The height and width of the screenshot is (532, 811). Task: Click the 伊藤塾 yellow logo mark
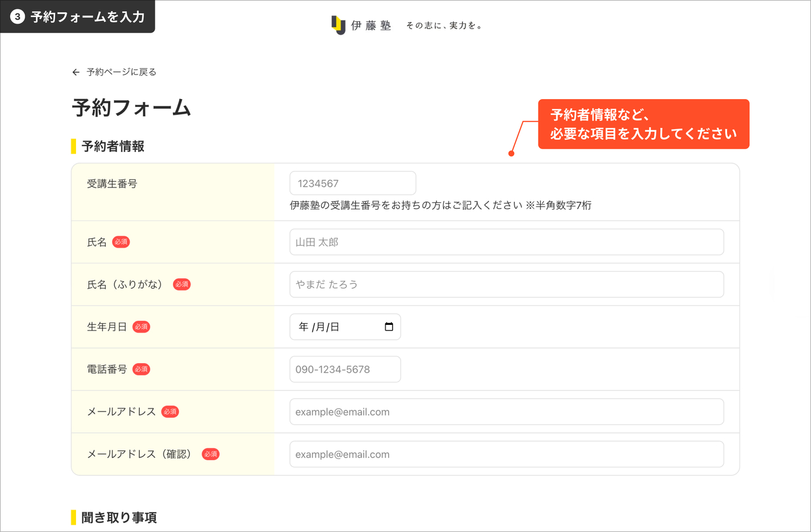338,25
